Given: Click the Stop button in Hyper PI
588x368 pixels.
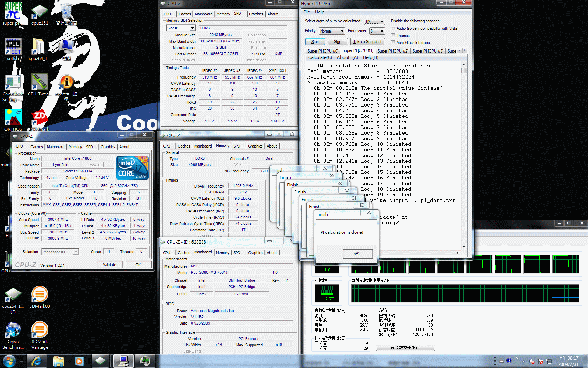Looking at the screenshot, I should tap(337, 42).
